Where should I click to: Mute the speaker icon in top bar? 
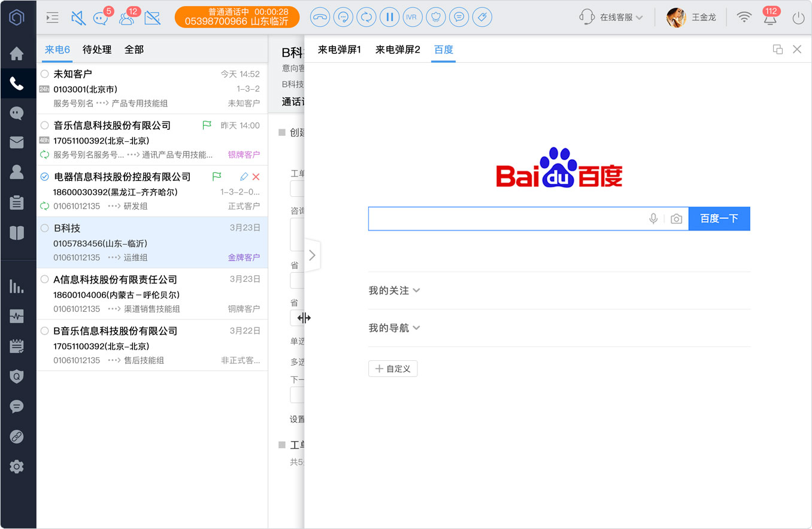(x=78, y=17)
